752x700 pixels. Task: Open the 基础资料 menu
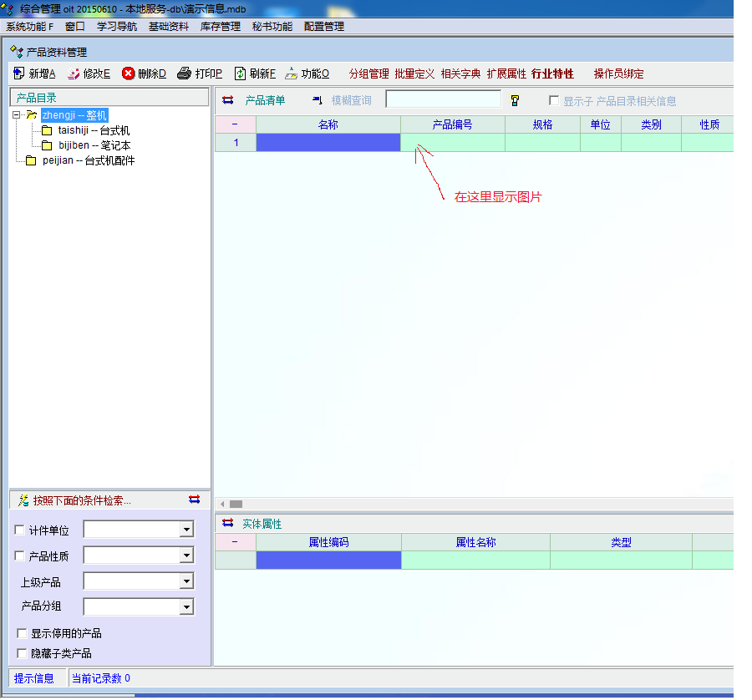[x=168, y=27]
